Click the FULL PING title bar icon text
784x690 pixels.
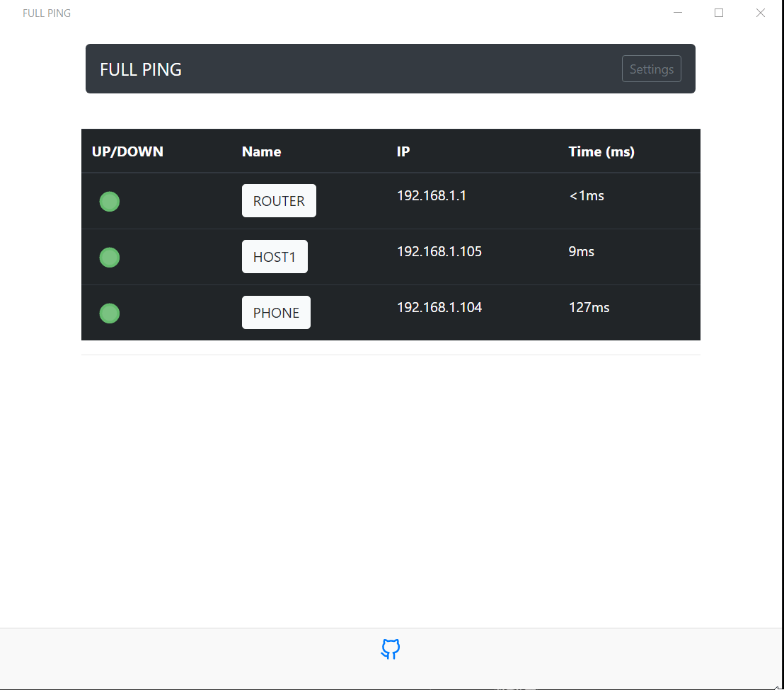pyautogui.click(x=47, y=13)
